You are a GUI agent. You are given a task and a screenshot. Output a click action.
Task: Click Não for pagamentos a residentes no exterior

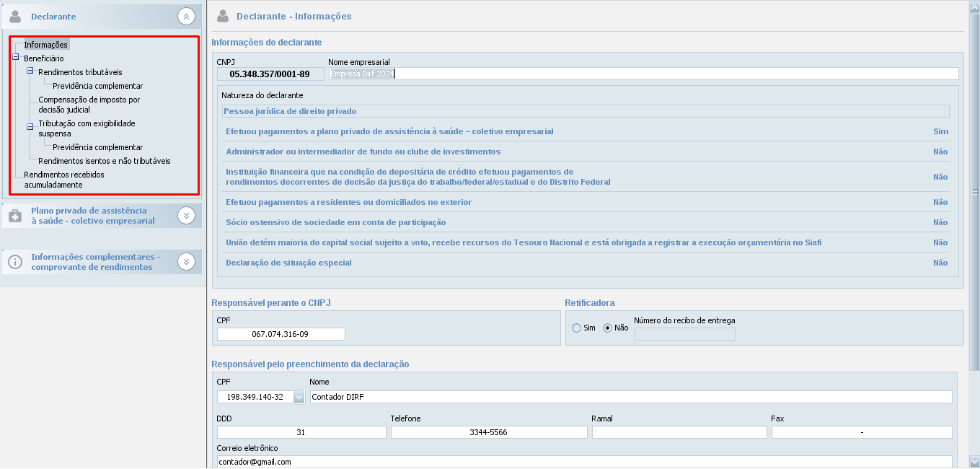click(x=940, y=202)
